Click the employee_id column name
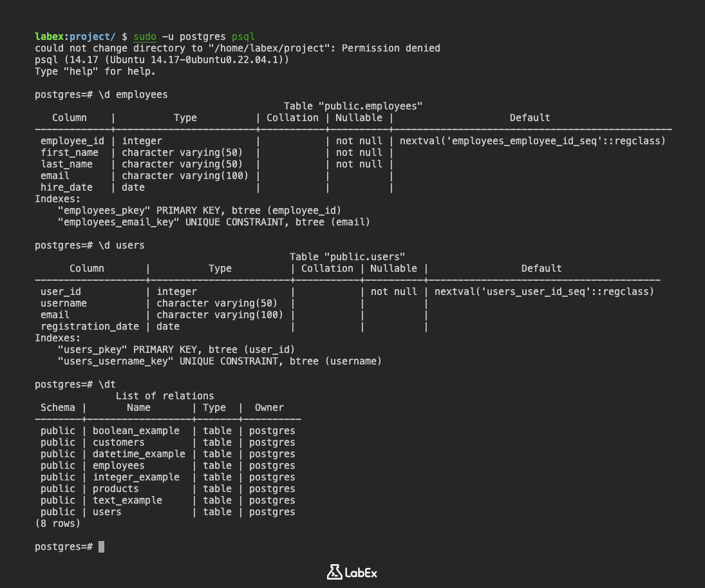Screen dimensions: 705x588 [x=72, y=140]
